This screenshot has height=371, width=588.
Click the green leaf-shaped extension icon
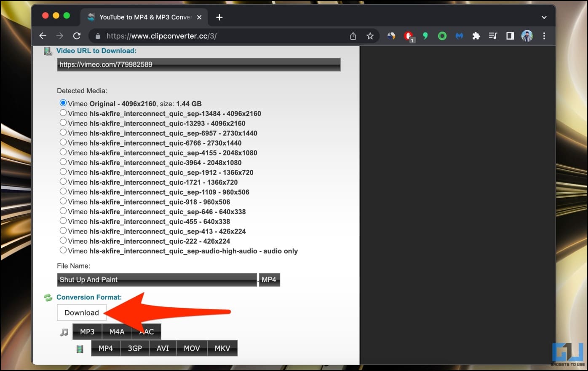[x=425, y=36]
